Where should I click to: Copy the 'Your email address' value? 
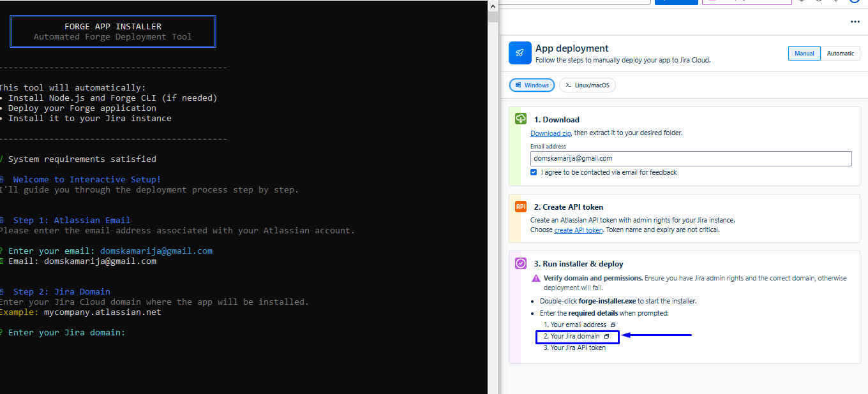[613, 324]
